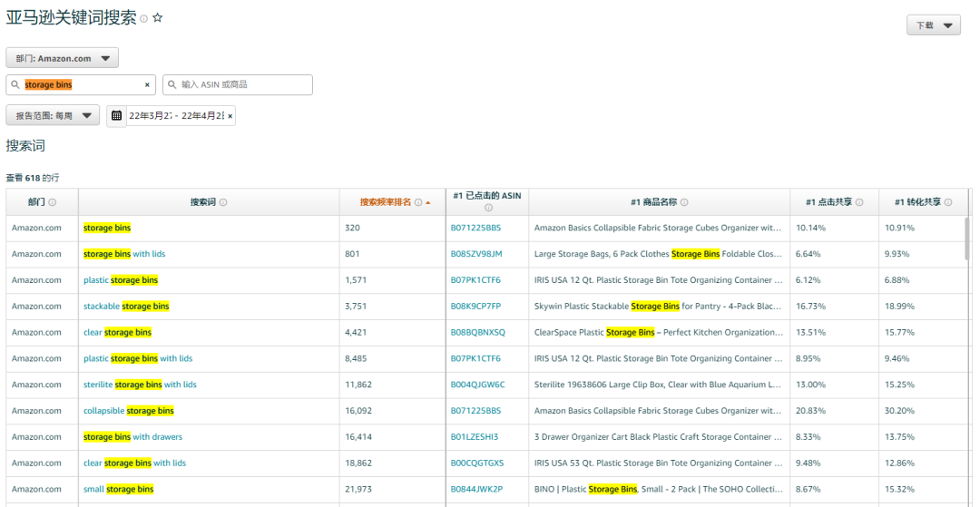Click info icon under #1 已点击的 ASIN header
Screen dimensions: 980x507
(488, 208)
